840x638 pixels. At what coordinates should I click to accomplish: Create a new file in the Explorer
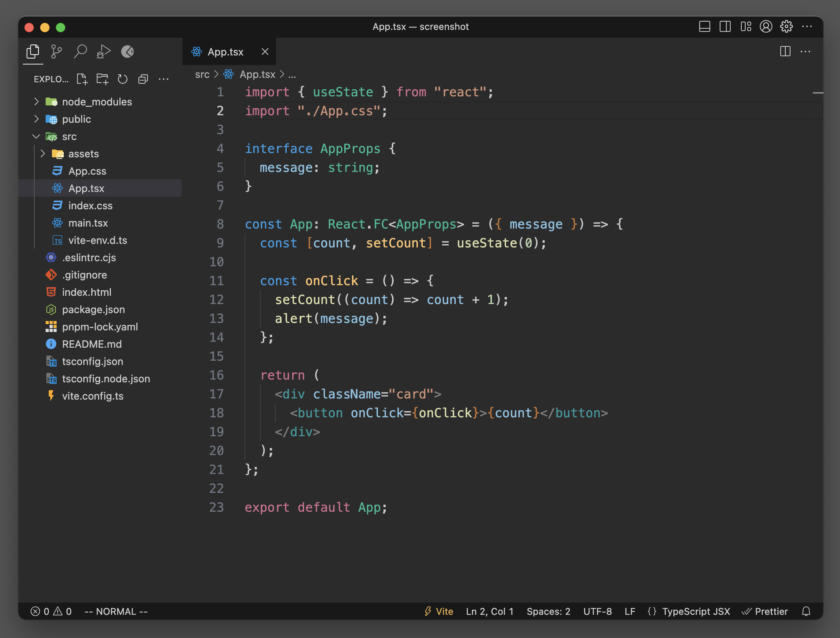pyautogui.click(x=82, y=79)
